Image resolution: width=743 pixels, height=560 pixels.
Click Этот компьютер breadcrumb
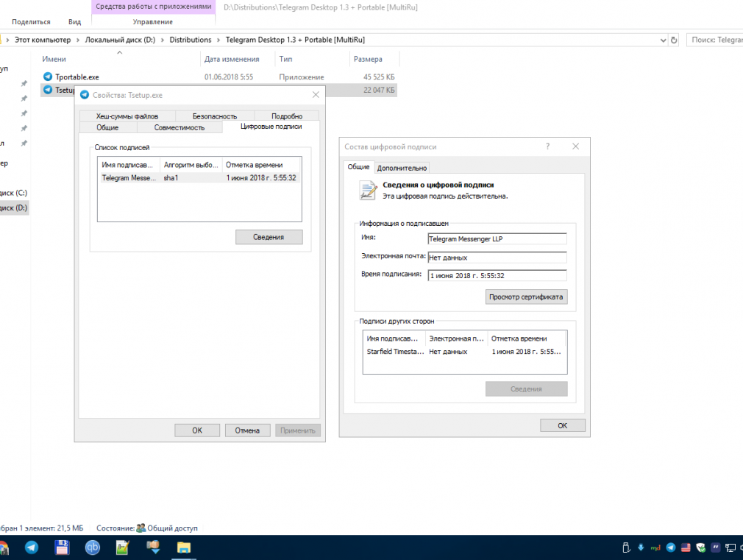click(x=43, y=40)
